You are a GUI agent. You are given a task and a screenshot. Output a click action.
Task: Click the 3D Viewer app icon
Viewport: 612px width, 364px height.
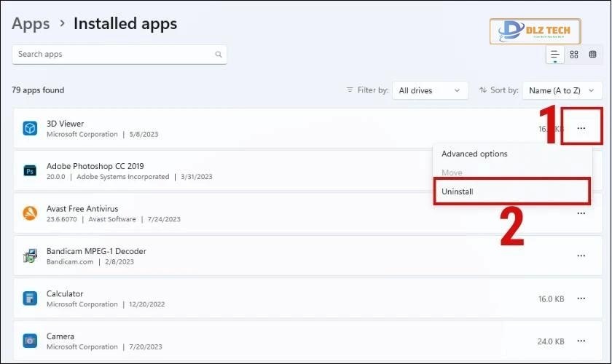[x=30, y=129]
